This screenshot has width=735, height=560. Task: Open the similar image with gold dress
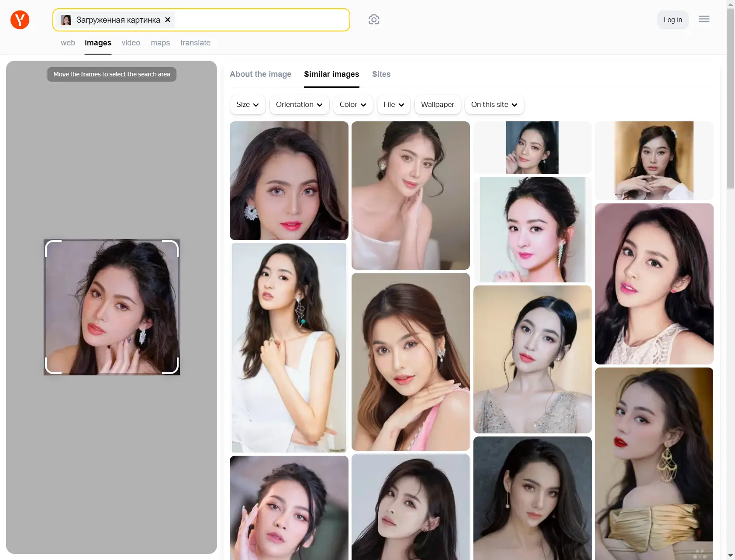click(654, 464)
